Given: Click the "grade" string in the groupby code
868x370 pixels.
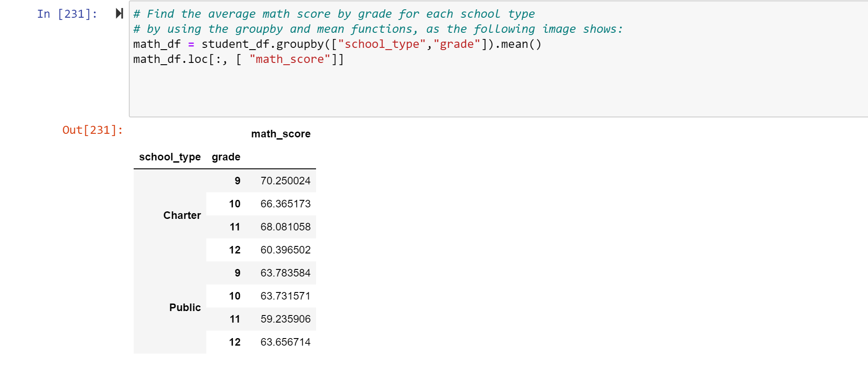Looking at the screenshot, I should [457, 44].
